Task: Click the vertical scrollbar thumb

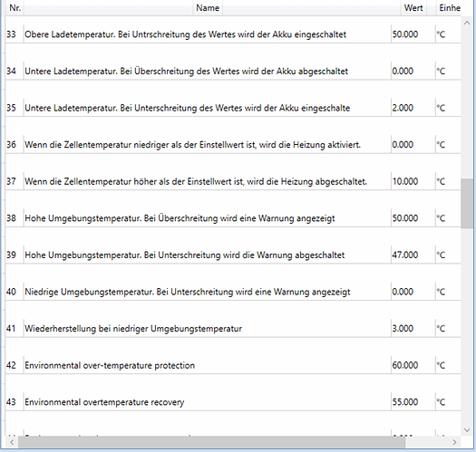Action: [467, 203]
